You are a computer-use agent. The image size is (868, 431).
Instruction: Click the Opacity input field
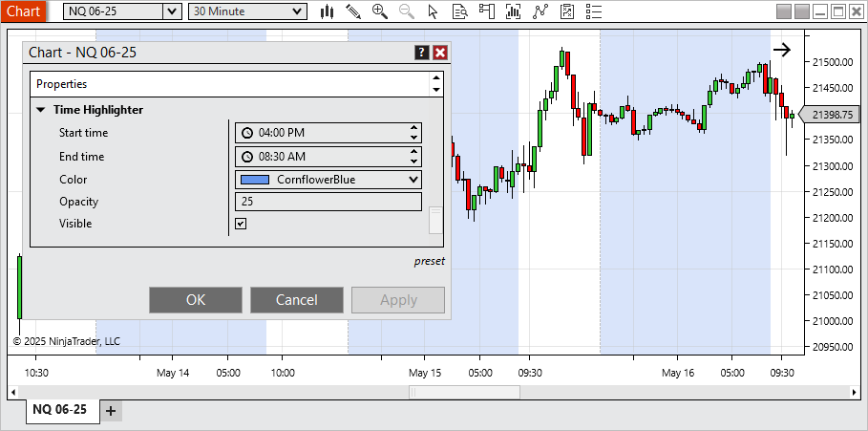328,202
